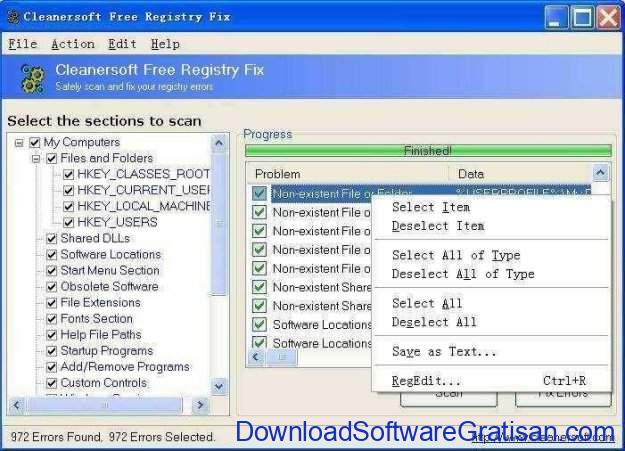The image size is (625, 451).
Task: Click the Finished progress bar
Action: [428, 151]
